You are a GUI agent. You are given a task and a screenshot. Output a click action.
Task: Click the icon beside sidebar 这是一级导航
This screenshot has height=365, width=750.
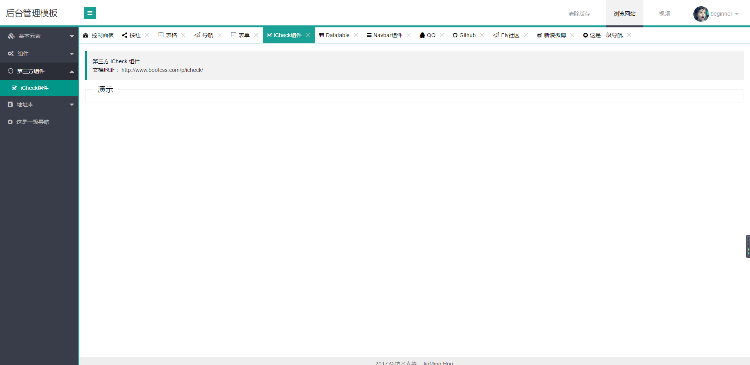coord(11,122)
